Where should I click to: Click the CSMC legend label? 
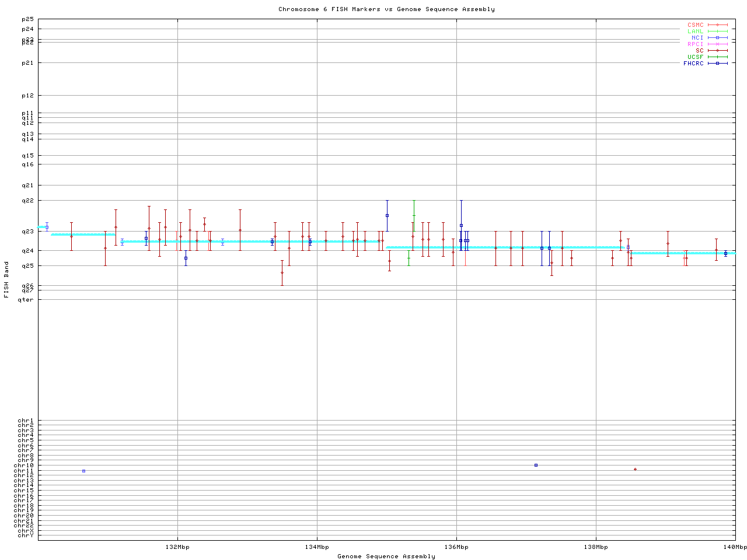click(695, 25)
